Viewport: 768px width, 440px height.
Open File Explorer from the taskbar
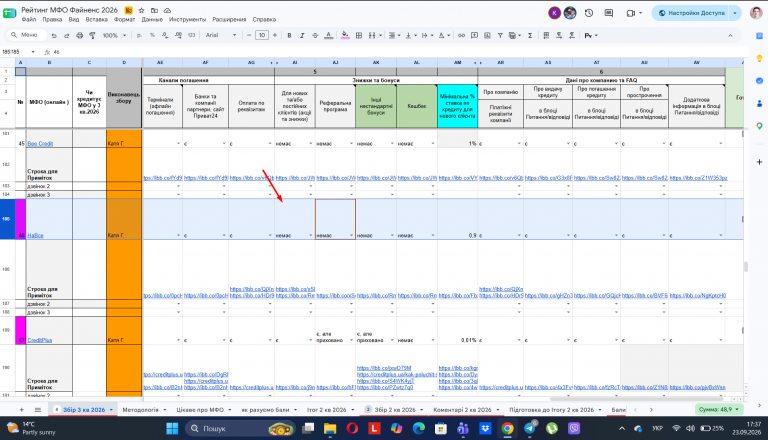click(330, 428)
